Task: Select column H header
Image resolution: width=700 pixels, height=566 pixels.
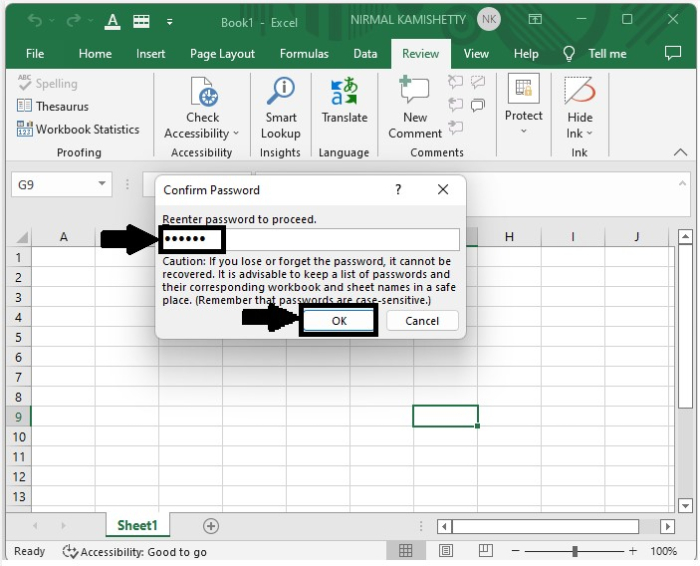Action: (509, 237)
